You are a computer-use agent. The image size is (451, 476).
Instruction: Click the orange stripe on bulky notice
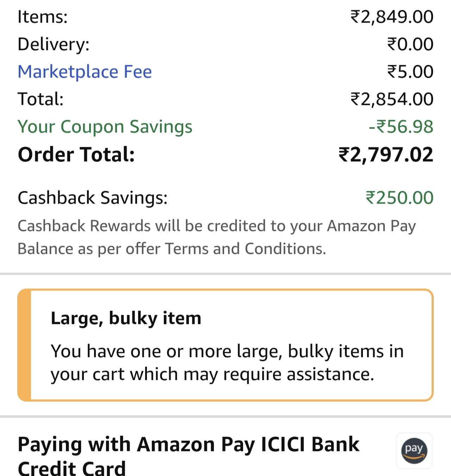[24, 345]
